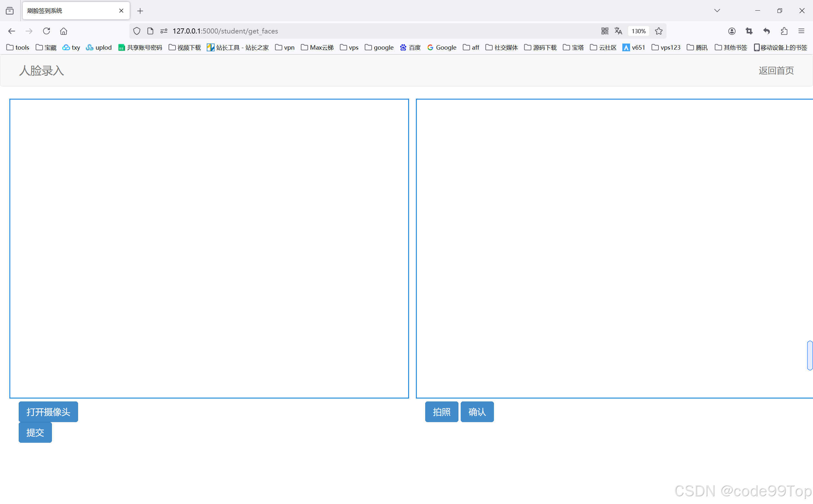Viewport: 813px width, 504px height.
Task: Open the uplod bookmark
Action: pos(99,47)
